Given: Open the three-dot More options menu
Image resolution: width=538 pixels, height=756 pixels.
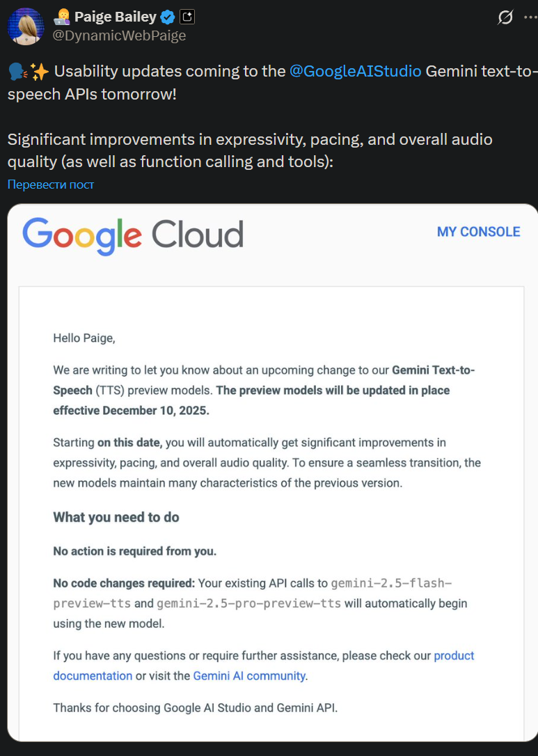Looking at the screenshot, I should (530, 18).
